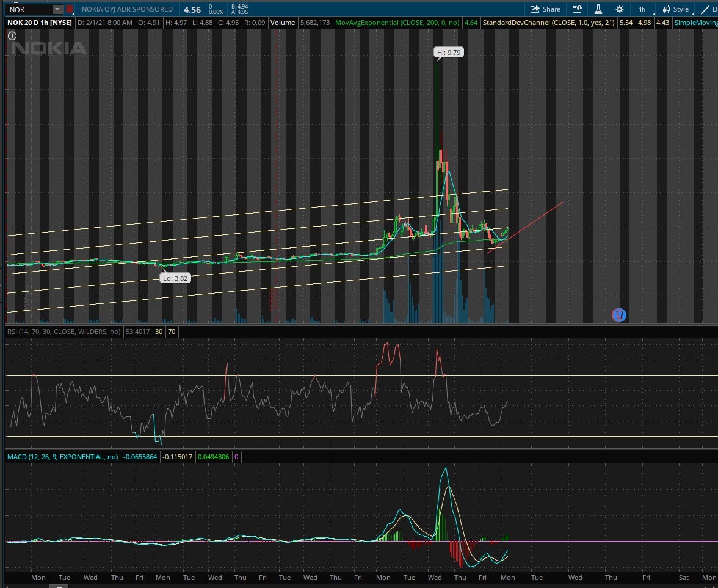Click the MovAvgExponential study label

pyautogui.click(x=397, y=23)
